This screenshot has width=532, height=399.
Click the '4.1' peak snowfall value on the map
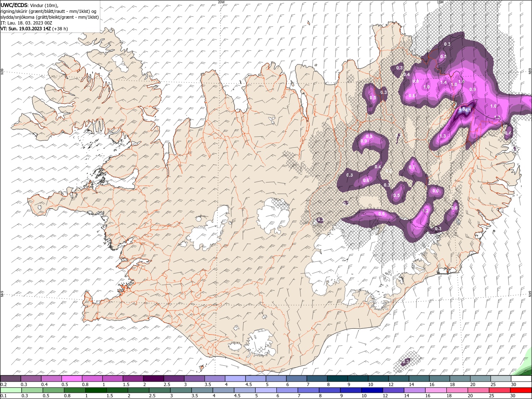click(468, 110)
